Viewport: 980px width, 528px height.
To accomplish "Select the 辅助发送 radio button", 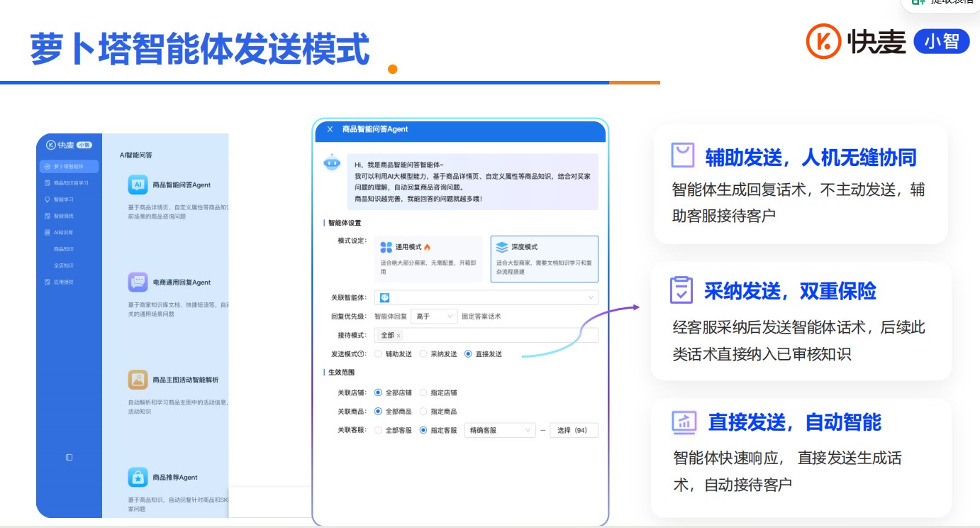I will click(x=378, y=353).
